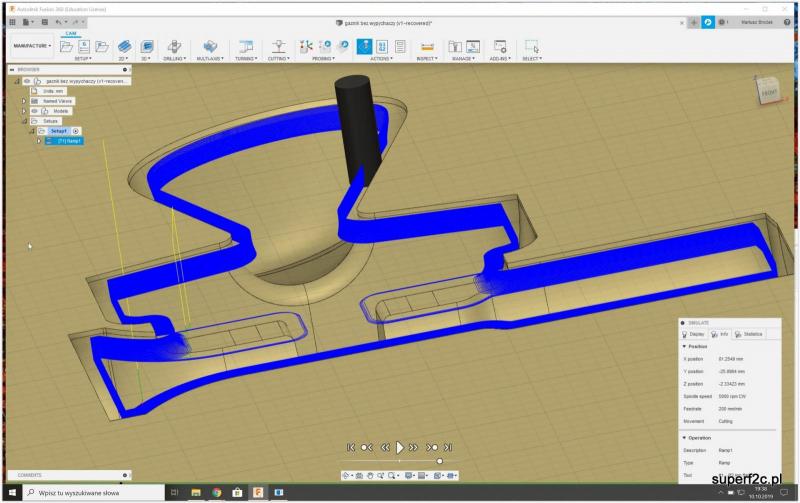Image resolution: width=800 pixels, height=503 pixels.
Task: Select the Pan hand tool in navigation bar
Action: pyautogui.click(x=370, y=475)
